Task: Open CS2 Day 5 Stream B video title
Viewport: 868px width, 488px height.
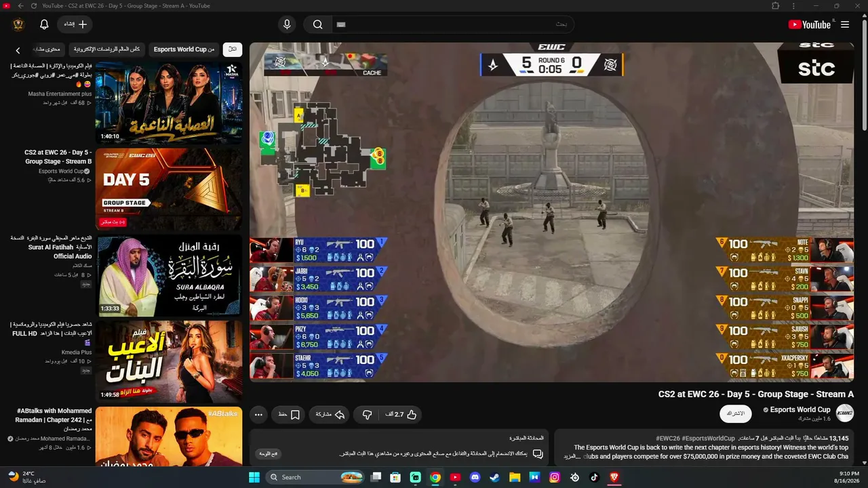Action: 58,157
